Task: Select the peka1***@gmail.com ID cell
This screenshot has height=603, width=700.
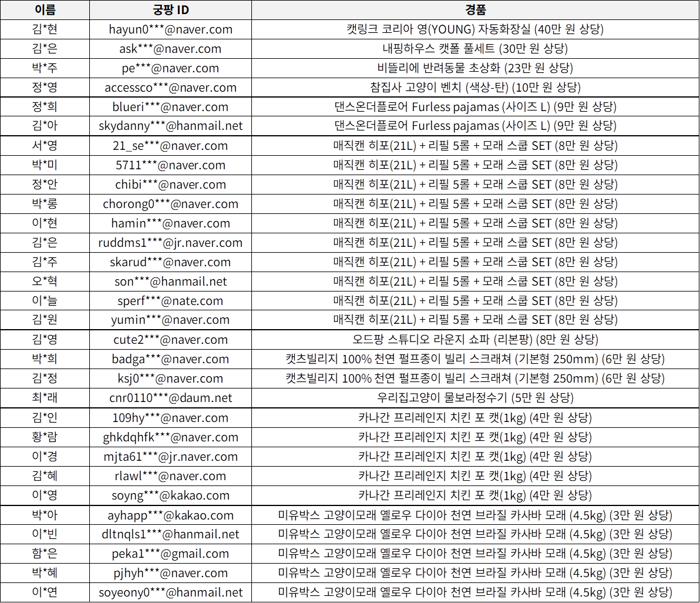Action: (170, 554)
